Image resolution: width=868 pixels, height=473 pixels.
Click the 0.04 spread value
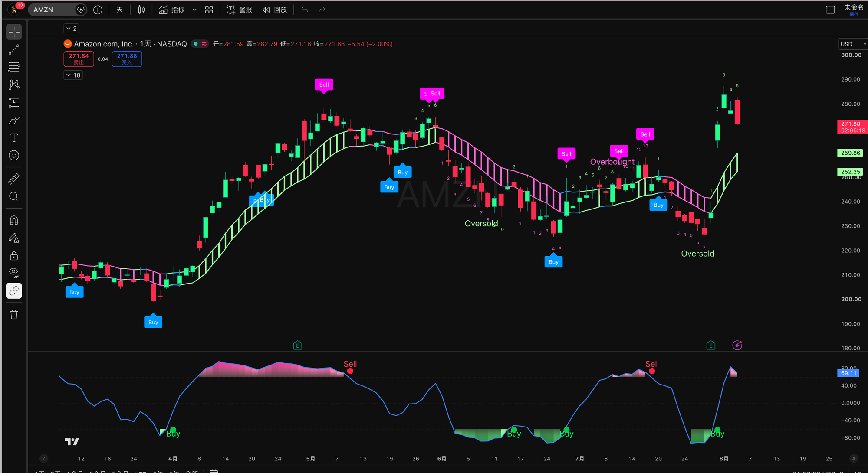click(103, 59)
